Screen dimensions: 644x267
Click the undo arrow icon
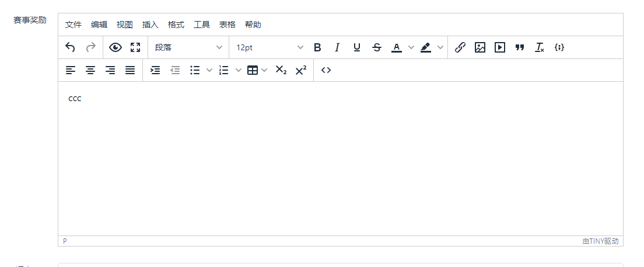tap(71, 47)
